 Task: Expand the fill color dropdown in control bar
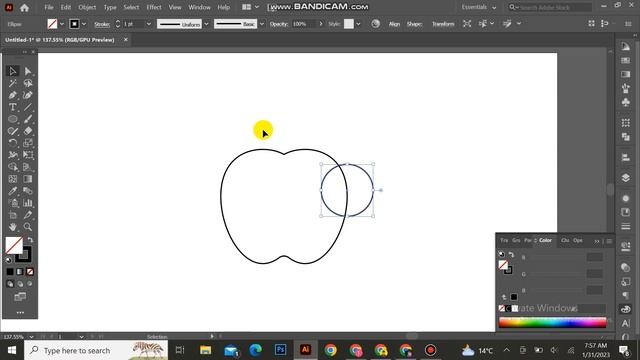click(x=62, y=24)
